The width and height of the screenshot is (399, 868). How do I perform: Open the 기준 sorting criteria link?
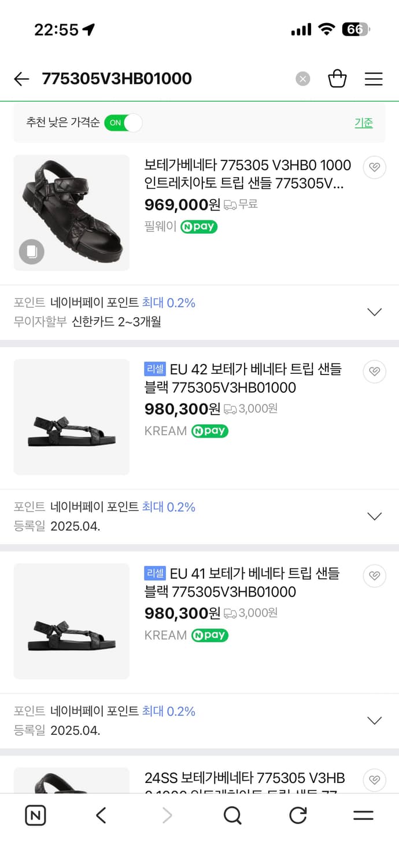[364, 123]
